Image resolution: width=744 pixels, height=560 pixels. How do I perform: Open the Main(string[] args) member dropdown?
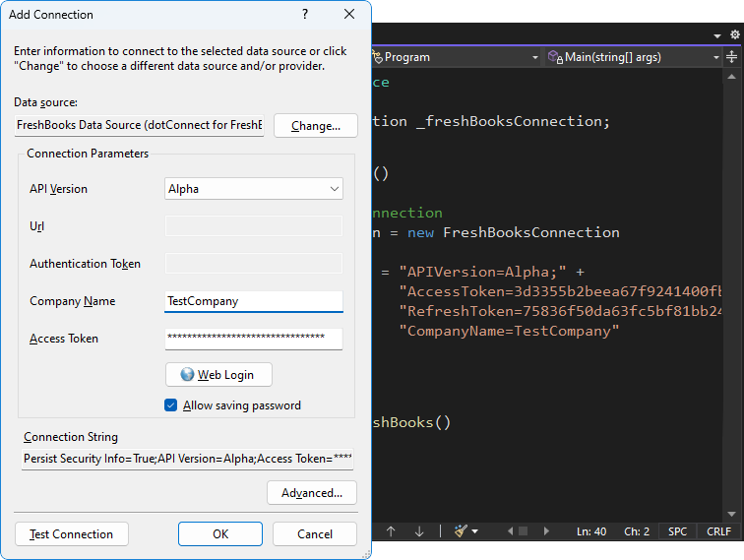pos(716,57)
